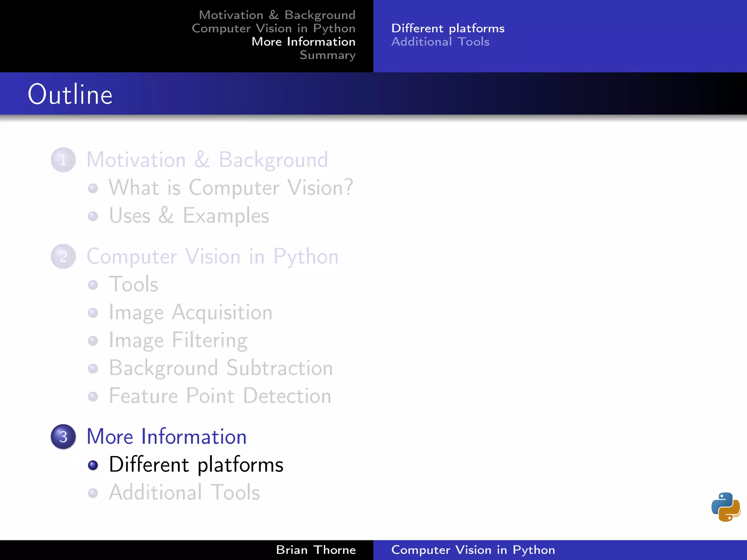Open 'Uses & Examples' outline entry

point(189,215)
